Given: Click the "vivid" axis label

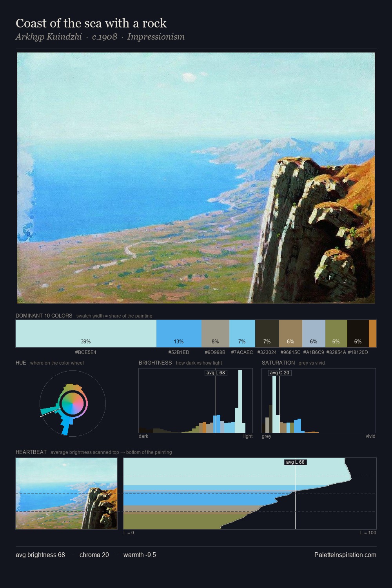Looking at the screenshot, I should [x=370, y=436].
